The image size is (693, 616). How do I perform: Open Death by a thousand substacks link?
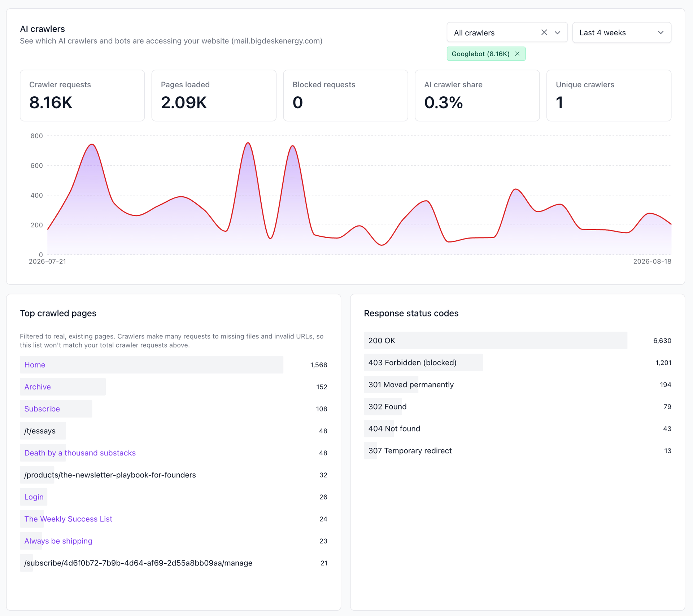coord(80,453)
